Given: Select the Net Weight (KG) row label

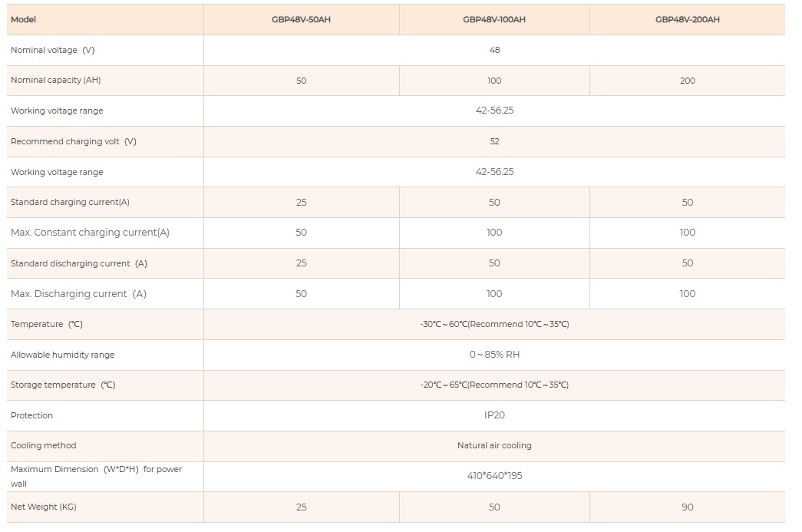Looking at the screenshot, I should point(44,507).
